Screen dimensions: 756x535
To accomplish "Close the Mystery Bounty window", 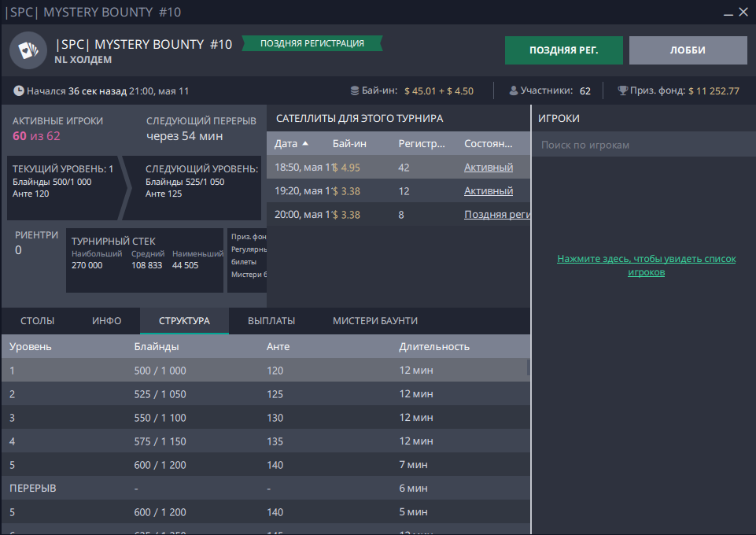I will point(743,11).
